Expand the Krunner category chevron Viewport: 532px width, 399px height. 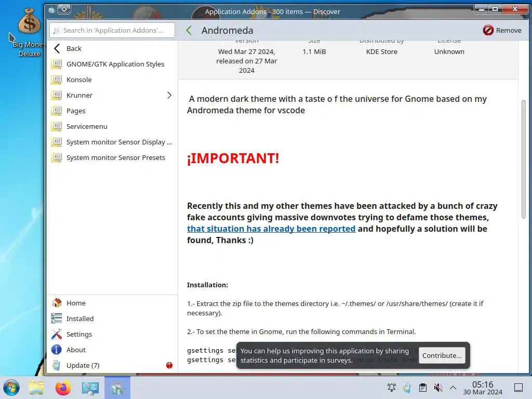click(x=169, y=96)
